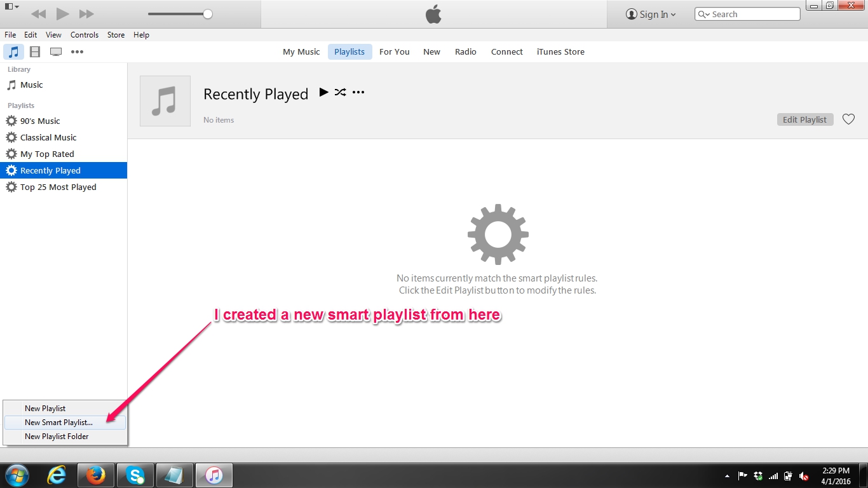
Task: Open the Help menu
Action: [141, 35]
